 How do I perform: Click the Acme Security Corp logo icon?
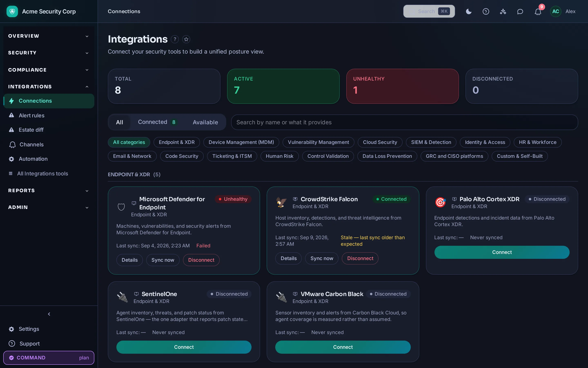(x=12, y=11)
